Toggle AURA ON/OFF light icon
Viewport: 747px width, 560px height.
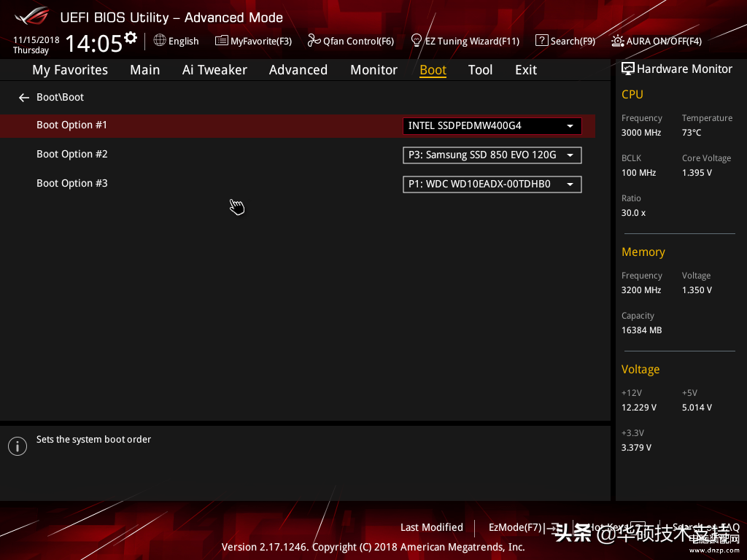click(618, 41)
